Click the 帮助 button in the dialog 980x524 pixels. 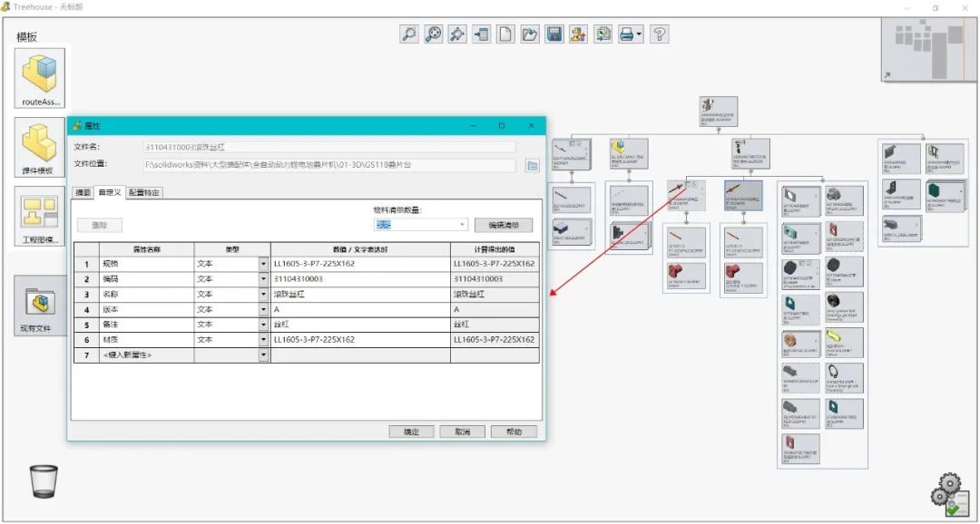514,432
